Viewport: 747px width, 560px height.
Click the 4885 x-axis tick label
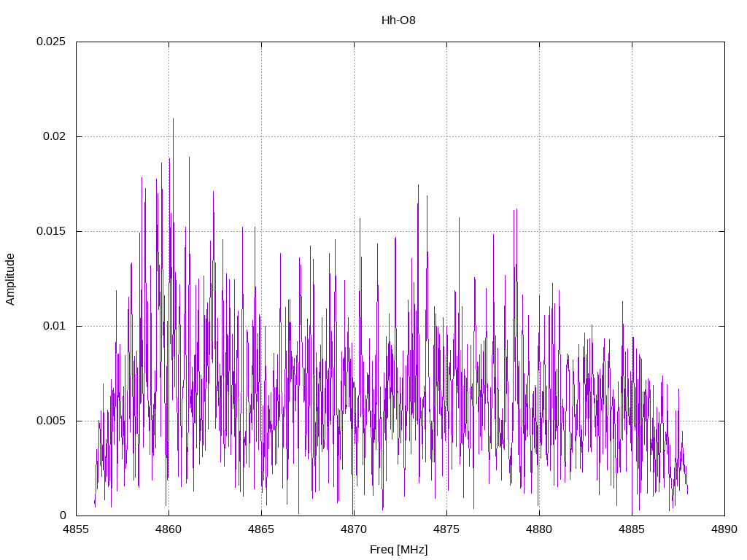(x=632, y=529)
